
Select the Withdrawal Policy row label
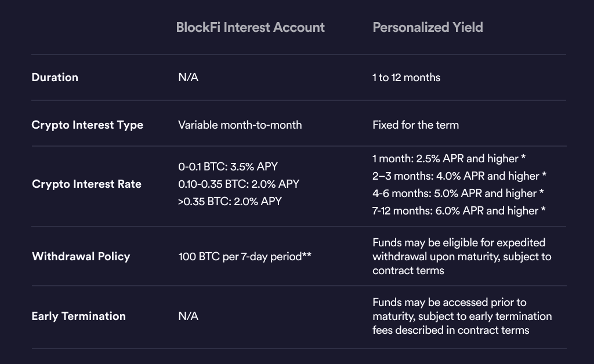tap(81, 256)
